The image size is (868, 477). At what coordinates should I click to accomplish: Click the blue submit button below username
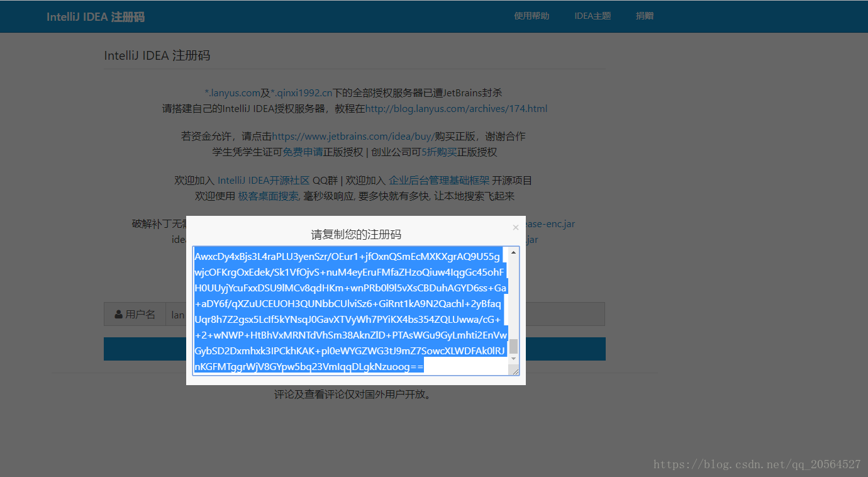pyautogui.click(x=354, y=349)
